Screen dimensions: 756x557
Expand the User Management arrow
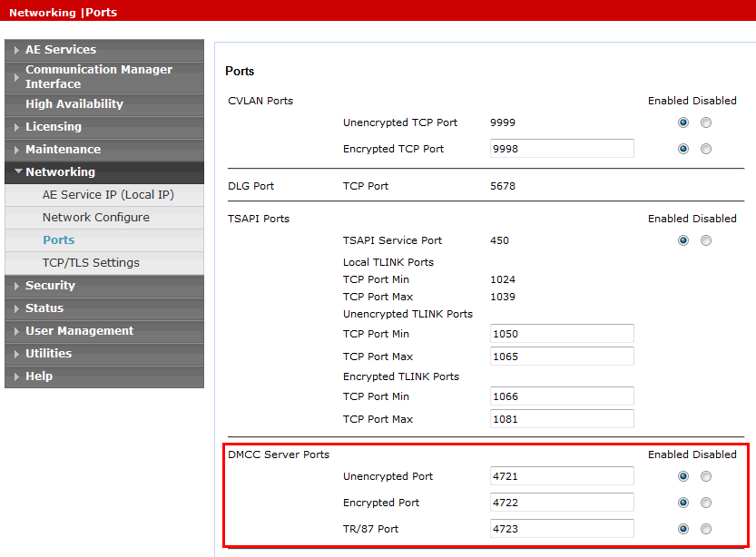(x=16, y=331)
